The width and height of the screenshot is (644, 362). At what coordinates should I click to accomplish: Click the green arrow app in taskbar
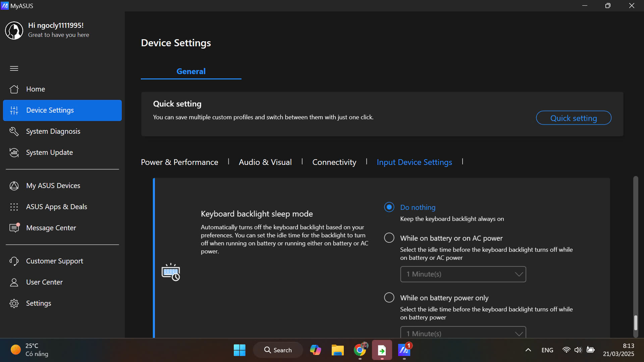(382, 350)
